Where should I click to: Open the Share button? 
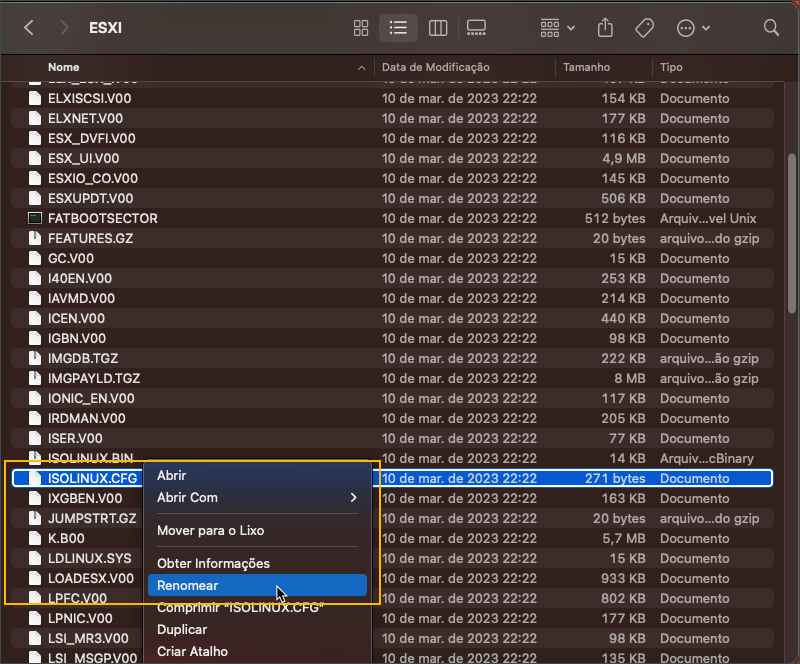click(605, 28)
